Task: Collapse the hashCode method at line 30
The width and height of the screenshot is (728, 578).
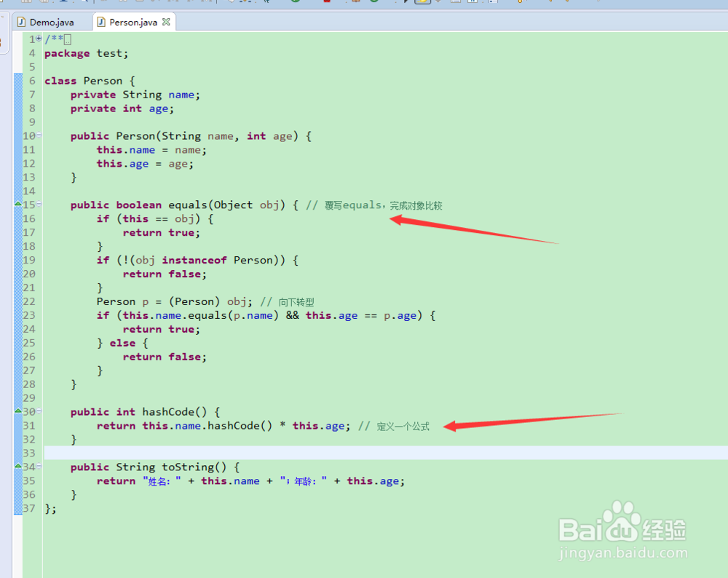Action: click(x=39, y=411)
